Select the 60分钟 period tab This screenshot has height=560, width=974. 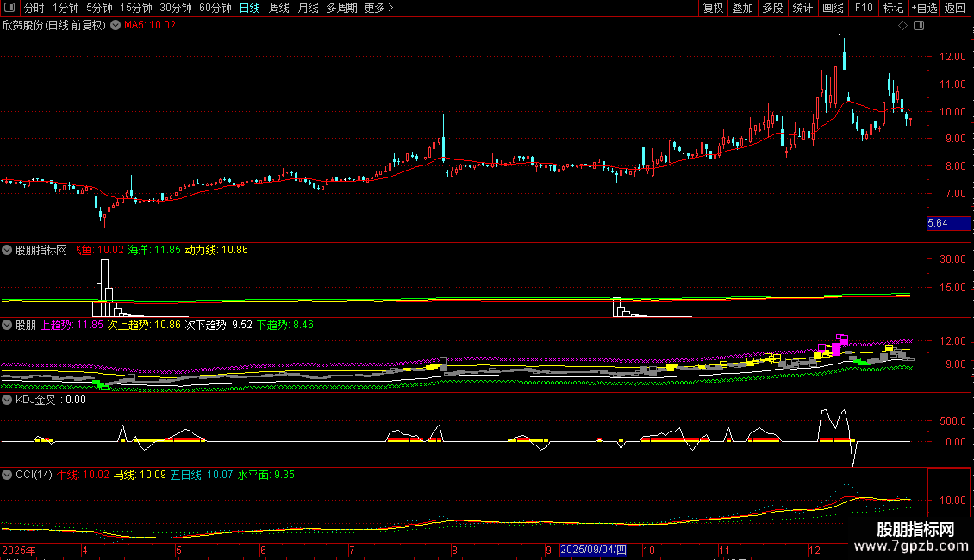coord(215,9)
